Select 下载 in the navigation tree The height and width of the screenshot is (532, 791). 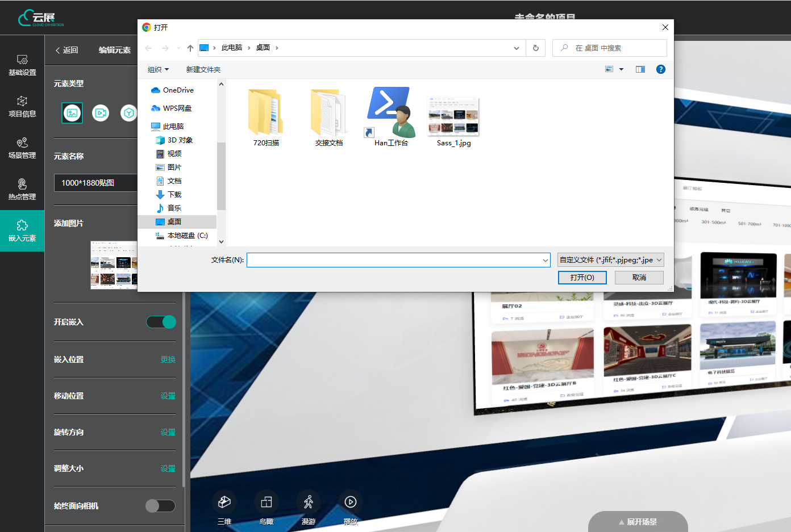(x=174, y=195)
